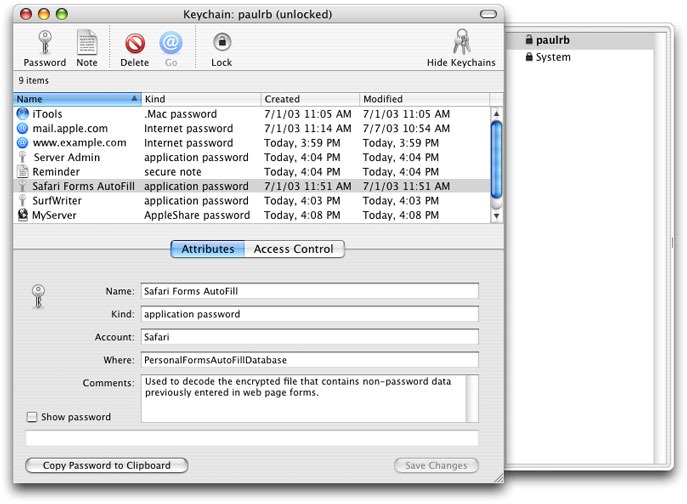Click the Lock keychain icon
The height and width of the screenshot is (504, 687).
221,43
